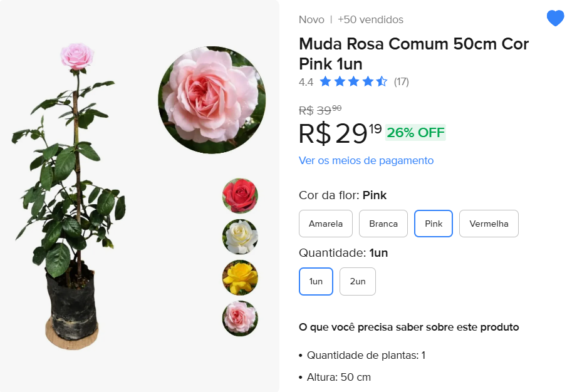
Task: Choose the Pink flower color option
Action: (434, 224)
